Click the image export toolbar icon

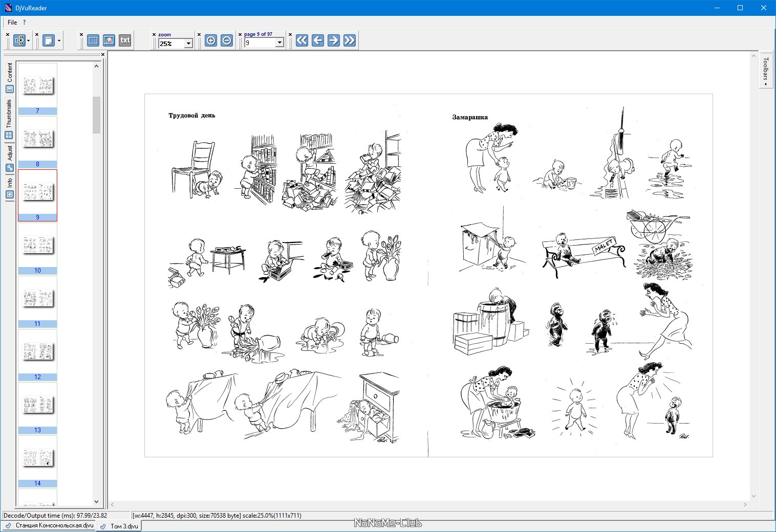109,40
